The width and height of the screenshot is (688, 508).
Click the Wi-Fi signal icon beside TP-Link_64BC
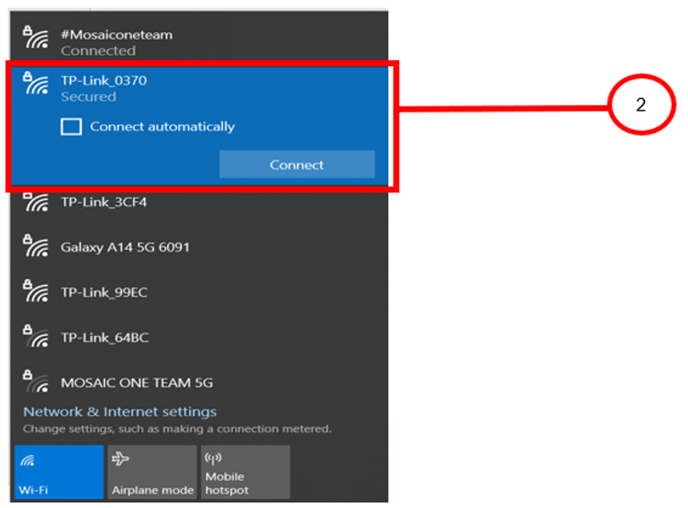coord(36,336)
